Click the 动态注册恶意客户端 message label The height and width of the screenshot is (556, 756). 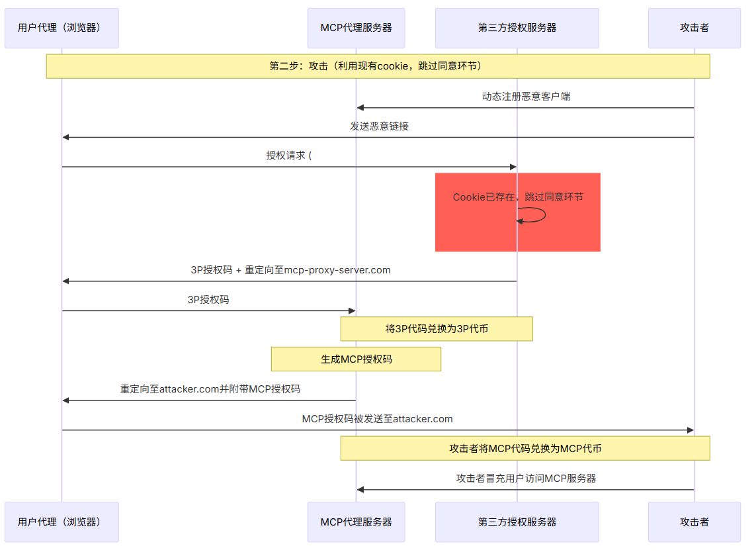(526, 97)
